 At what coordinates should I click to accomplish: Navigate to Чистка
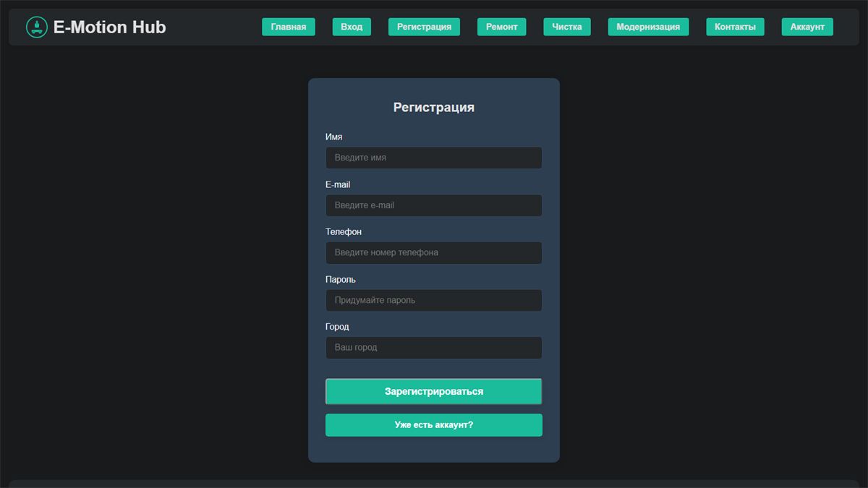567,27
